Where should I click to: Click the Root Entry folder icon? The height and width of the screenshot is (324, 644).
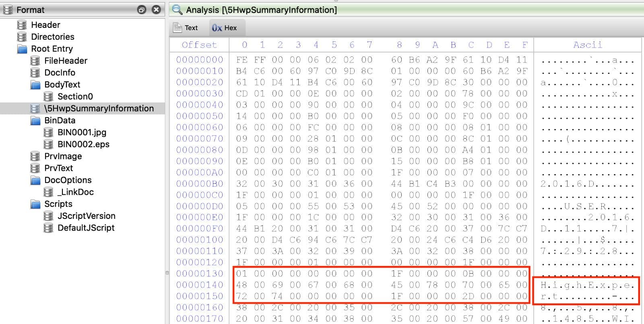(22, 49)
